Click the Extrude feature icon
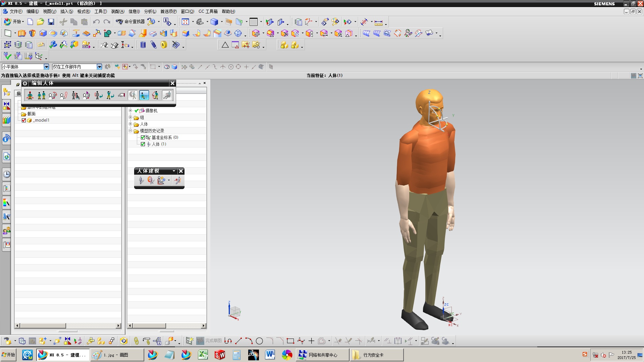Viewport: 644px width, 362px height. click(22, 34)
